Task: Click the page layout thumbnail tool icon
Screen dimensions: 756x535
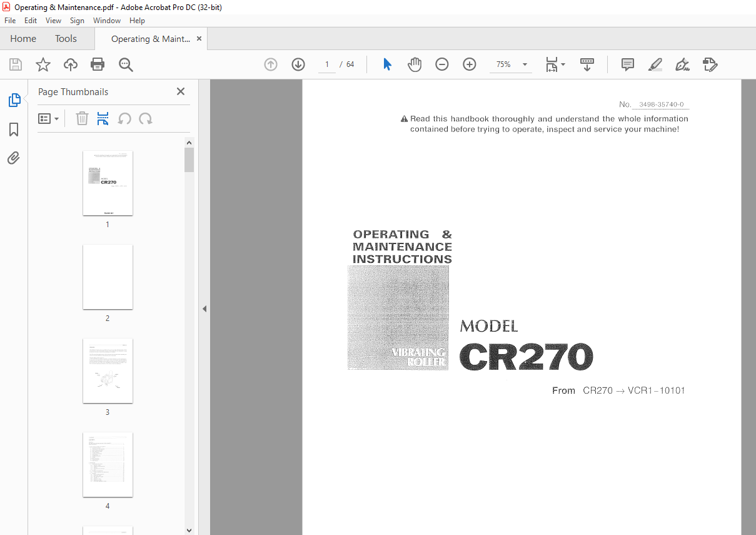Action: coord(103,119)
